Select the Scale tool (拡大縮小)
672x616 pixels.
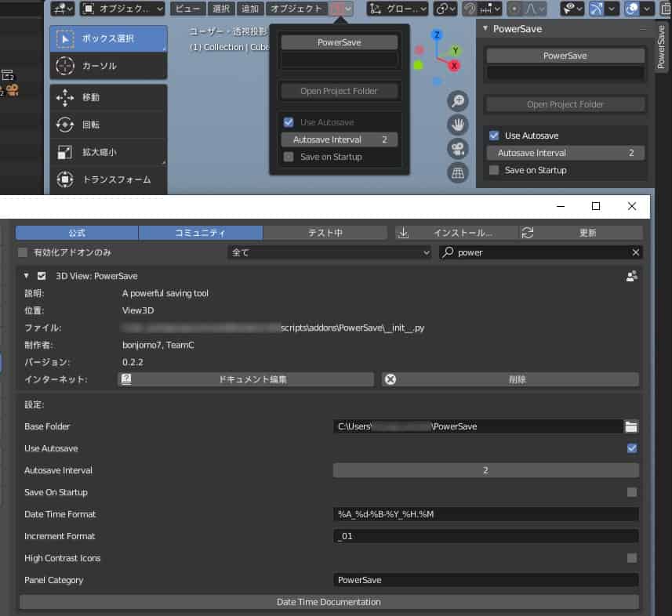(x=108, y=152)
